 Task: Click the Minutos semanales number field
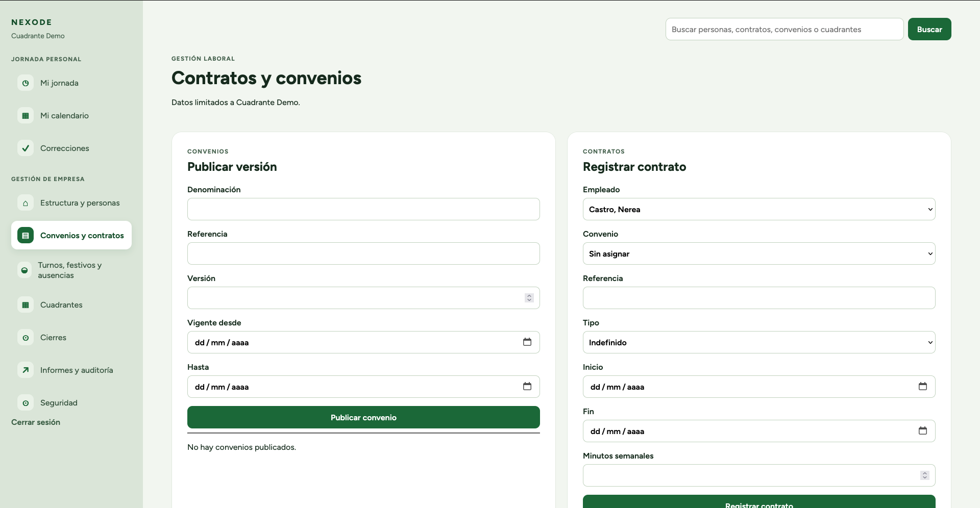coord(759,475)
